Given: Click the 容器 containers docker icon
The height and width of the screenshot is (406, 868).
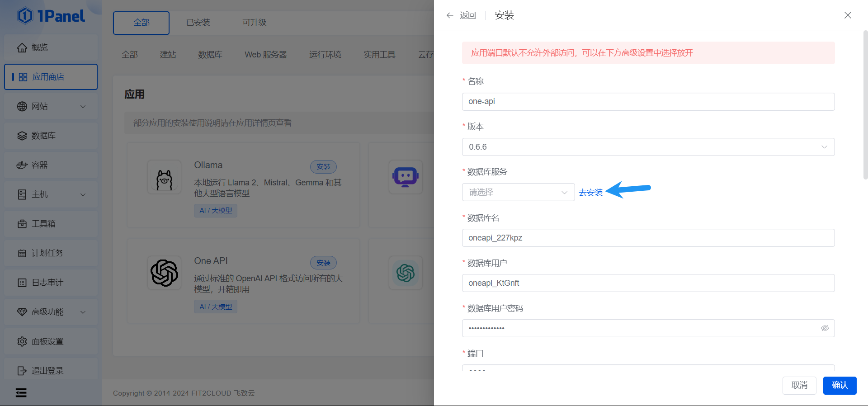Looking at the screenshot, I should (x=22, y=165).
